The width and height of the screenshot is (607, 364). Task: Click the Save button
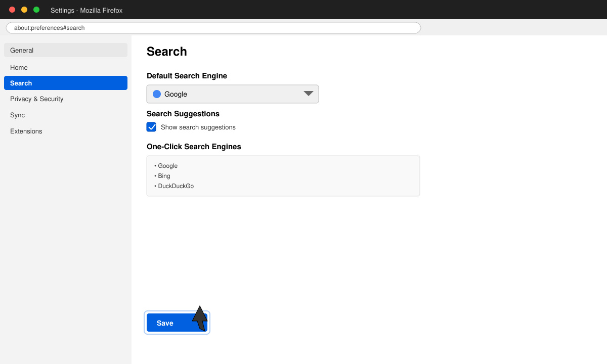click(177, 323)
